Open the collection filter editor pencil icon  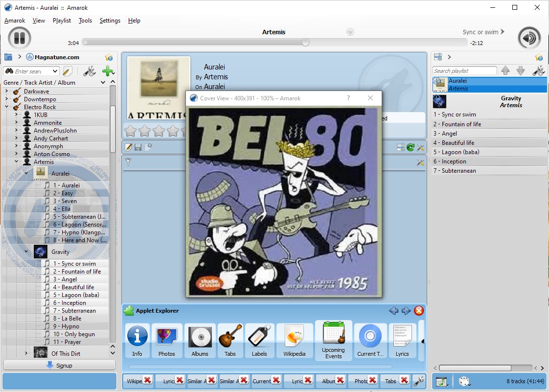(x=67, y=71)
